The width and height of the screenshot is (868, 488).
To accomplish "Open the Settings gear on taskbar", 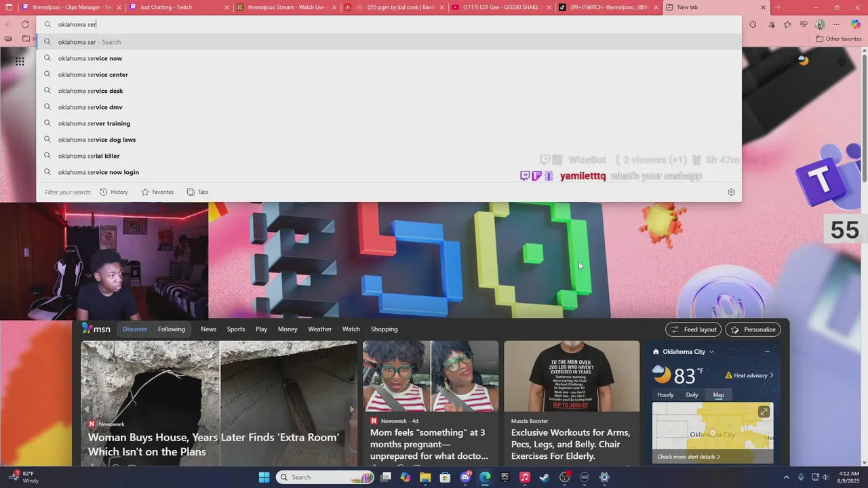I will [x=604, y=477].
